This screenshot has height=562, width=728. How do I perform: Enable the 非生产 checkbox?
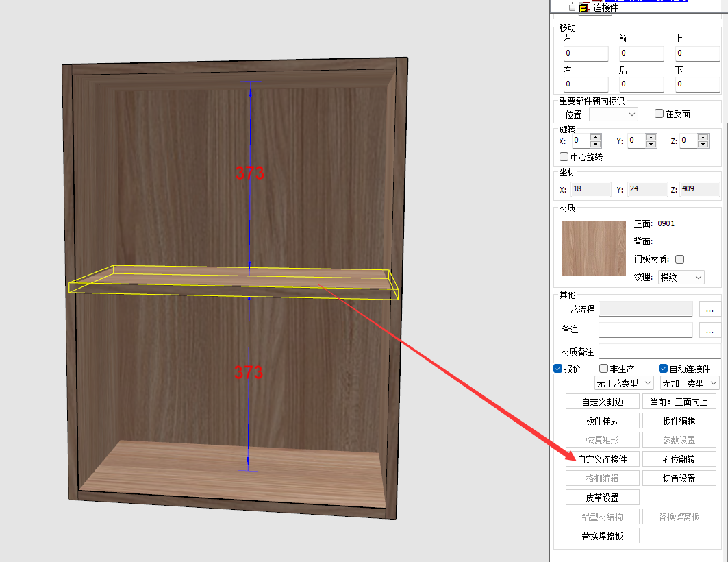pyautogui.click(x=603, y=368)
